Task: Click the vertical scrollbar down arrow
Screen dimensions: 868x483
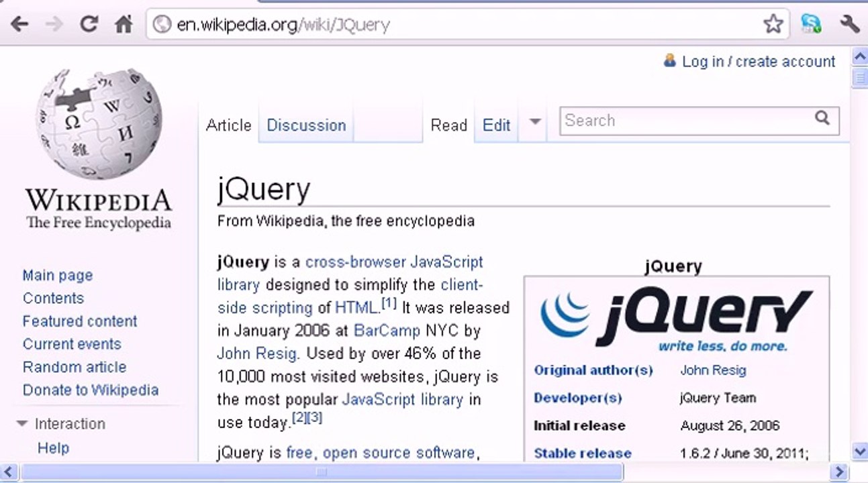Action: (859, 450)
